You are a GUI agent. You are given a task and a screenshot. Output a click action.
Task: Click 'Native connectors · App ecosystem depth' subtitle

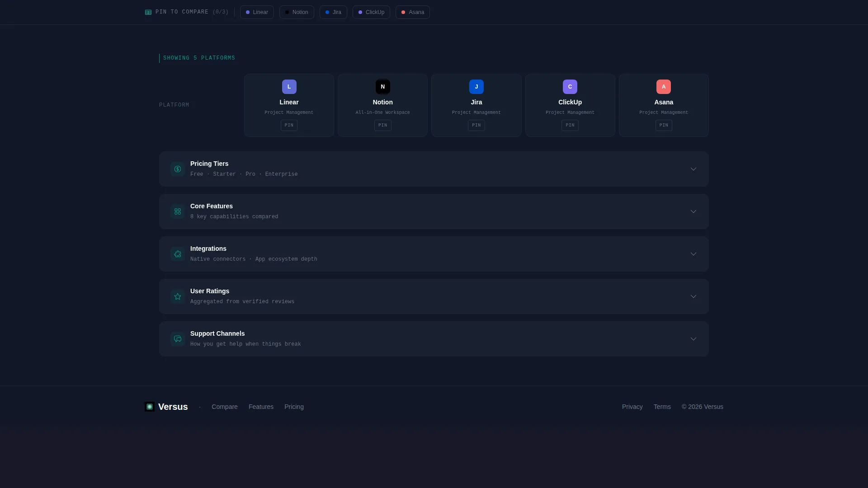(254, 259)
